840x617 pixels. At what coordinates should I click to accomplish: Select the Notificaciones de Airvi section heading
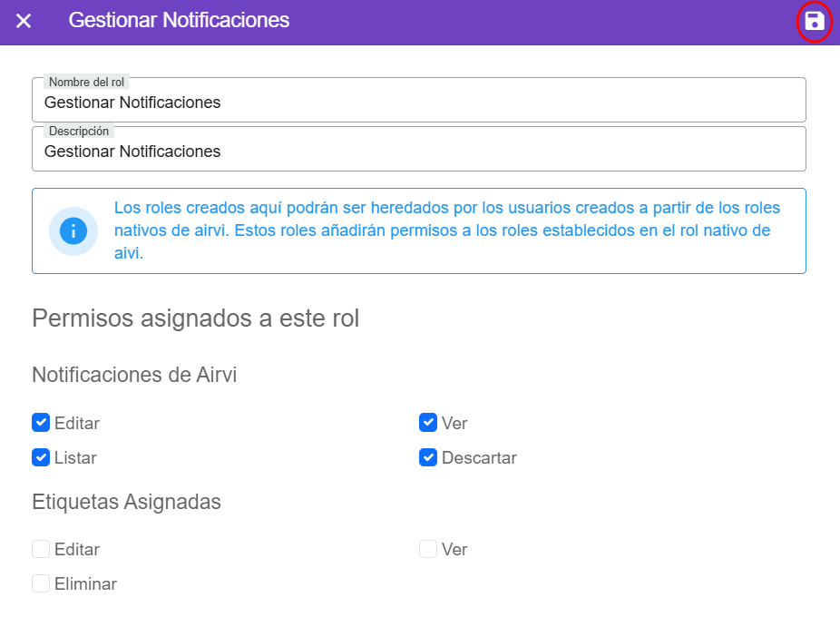[134, 375]
